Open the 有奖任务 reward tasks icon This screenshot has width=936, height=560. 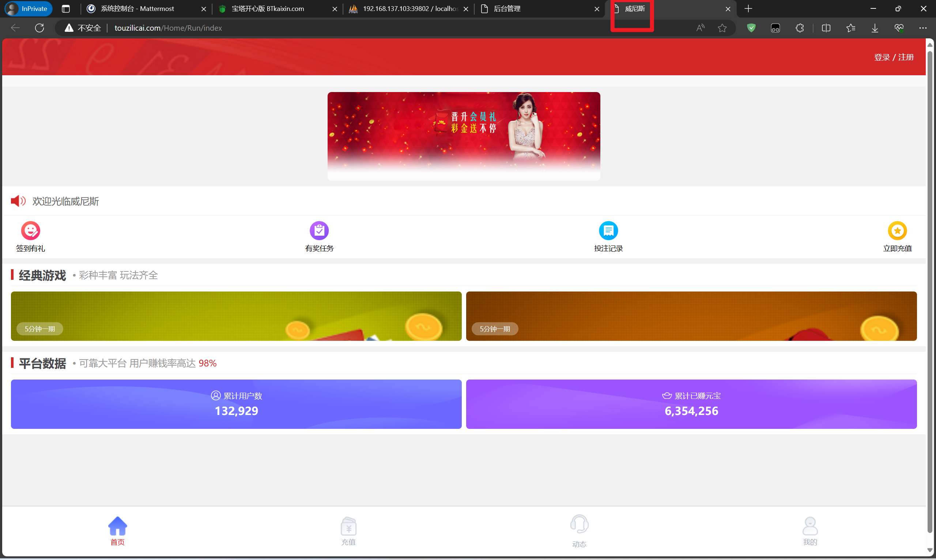point(319,231)
